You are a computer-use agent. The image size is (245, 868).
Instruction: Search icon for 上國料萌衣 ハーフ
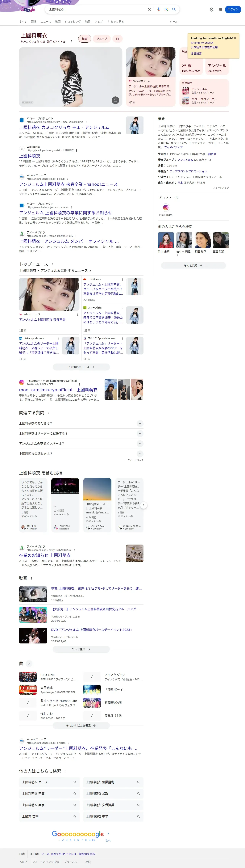pos(75,782)
